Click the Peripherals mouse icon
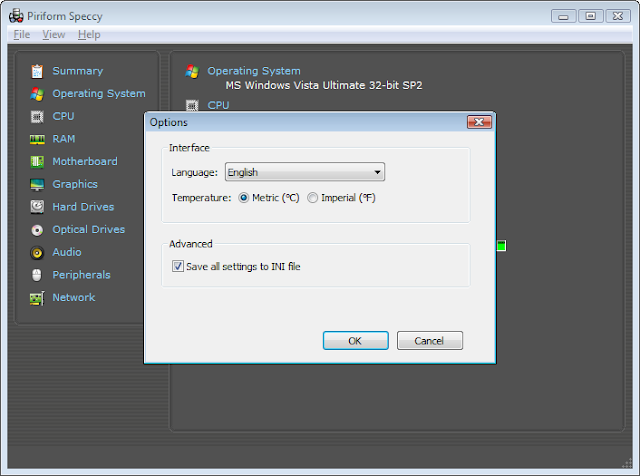The image size is (640, 476). tap(37, 275)
